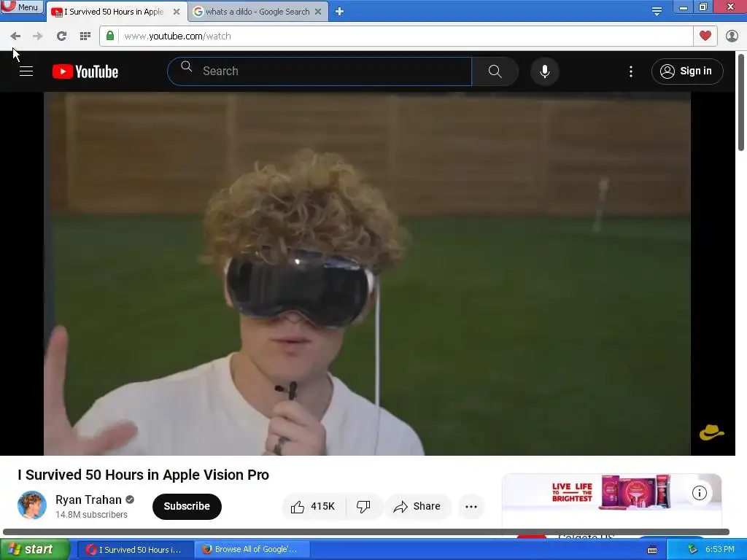Viewport: 747px width, 560px height.
Task: Like the video with 415K thumbs up
Action: pyautogui.click(x=313, y=506)
